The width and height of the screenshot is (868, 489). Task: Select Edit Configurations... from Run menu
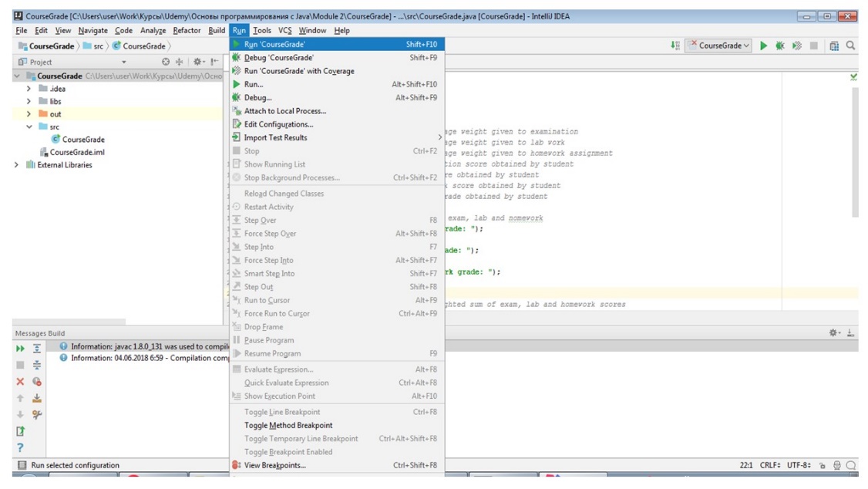[278, 125]
